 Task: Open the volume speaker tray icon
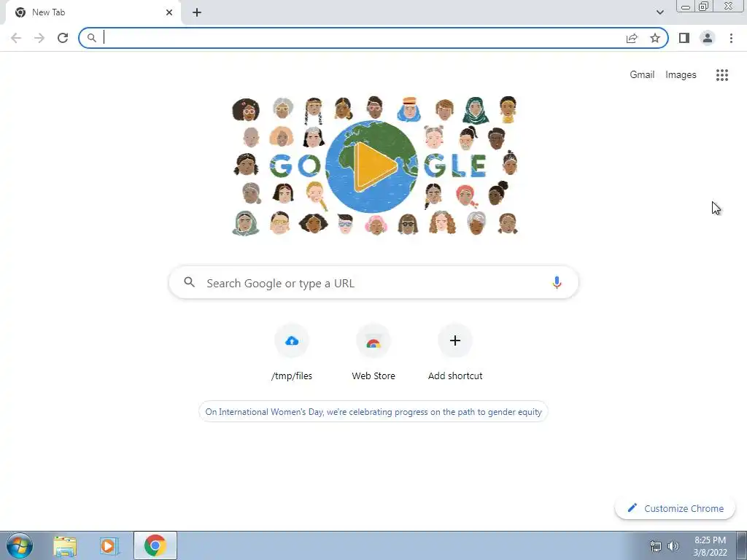(x=673, y=547)
